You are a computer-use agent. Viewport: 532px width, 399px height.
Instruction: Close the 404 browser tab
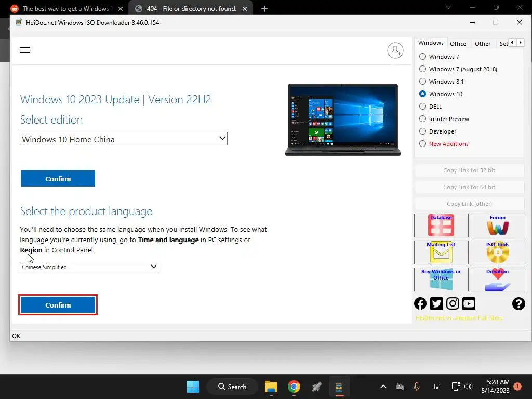coord(245,9)
